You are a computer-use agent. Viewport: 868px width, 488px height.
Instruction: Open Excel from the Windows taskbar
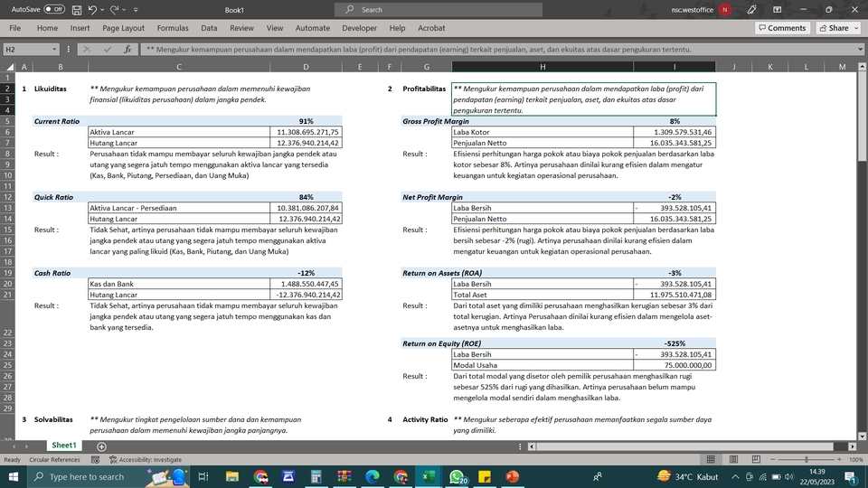click(428, 476)
